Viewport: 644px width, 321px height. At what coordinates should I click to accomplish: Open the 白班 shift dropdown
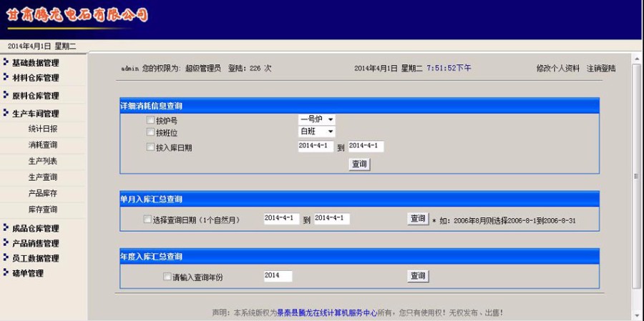click(317, 132)
